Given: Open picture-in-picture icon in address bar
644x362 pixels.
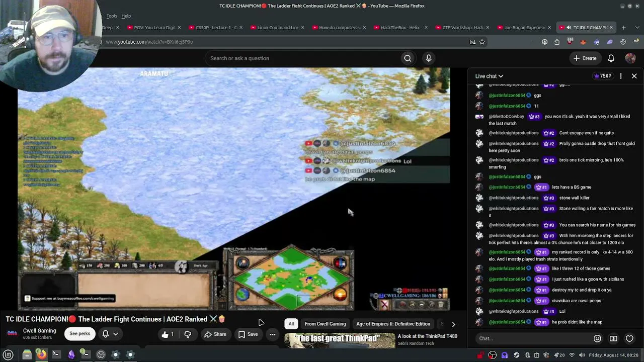Looking at the screenshot, I should tap(472, 42).
